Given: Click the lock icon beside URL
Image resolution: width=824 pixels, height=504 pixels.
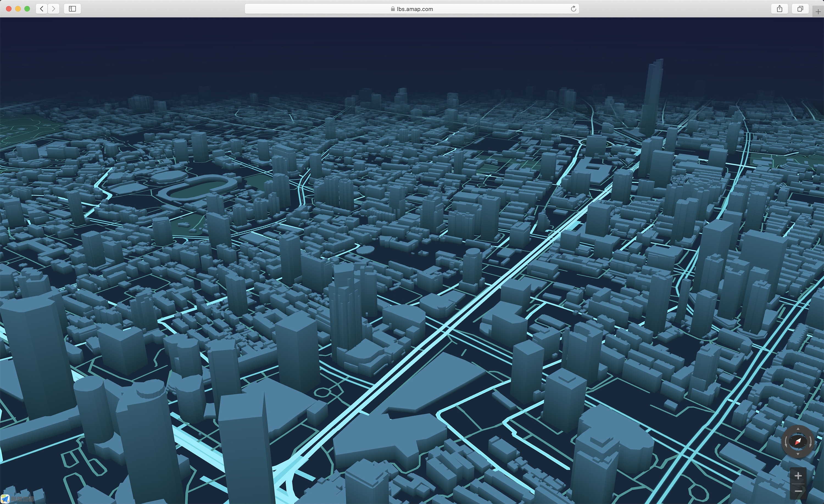Looking at the screenshot, I should tap(392, 9).
